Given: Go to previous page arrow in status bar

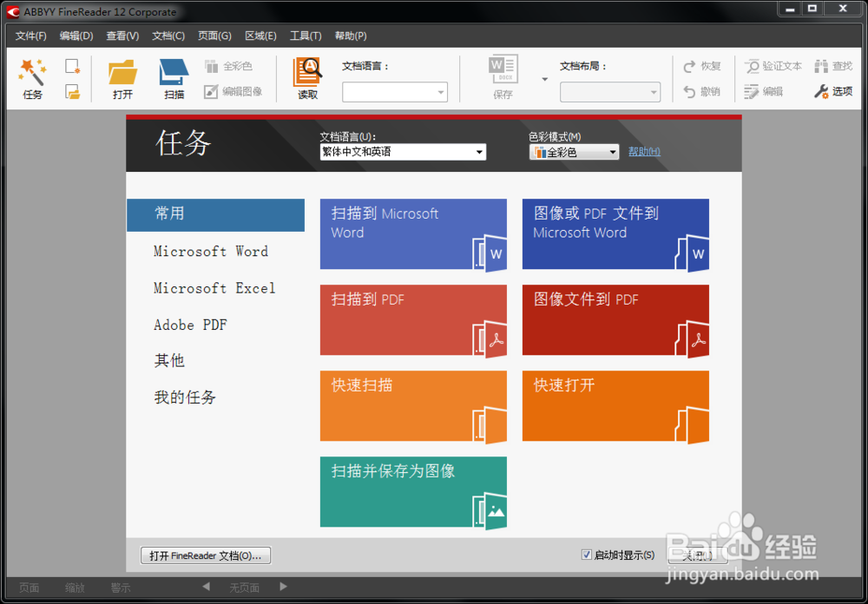Looking at the screenshot, I should [x=206, y=587].
